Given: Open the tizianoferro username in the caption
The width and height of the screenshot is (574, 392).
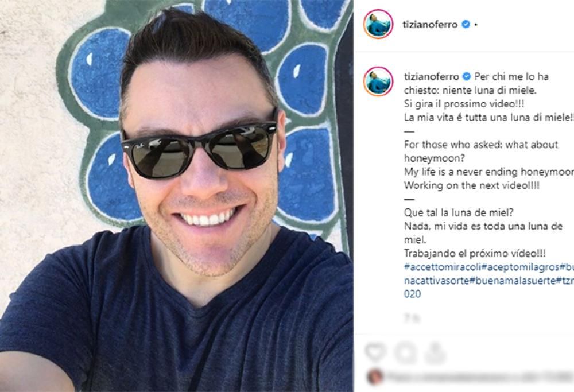Looking at the screenshot, I should (x=431, y=76).
